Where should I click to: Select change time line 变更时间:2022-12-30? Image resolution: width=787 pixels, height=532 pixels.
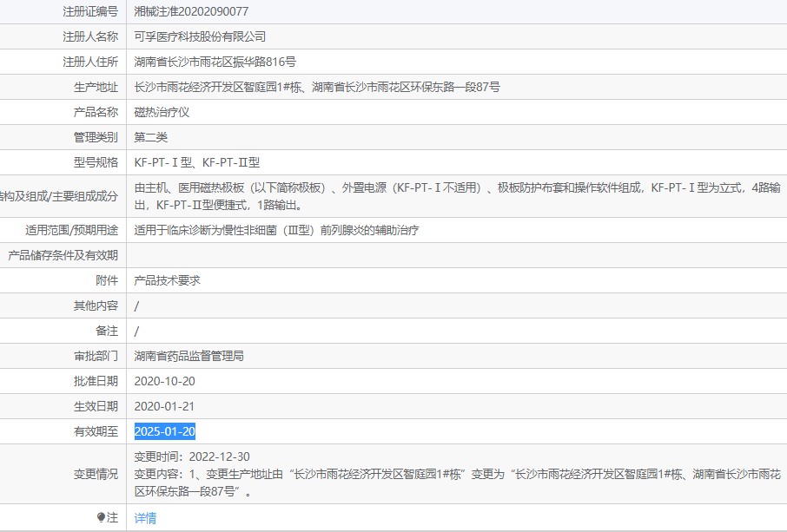pos(192,456)
